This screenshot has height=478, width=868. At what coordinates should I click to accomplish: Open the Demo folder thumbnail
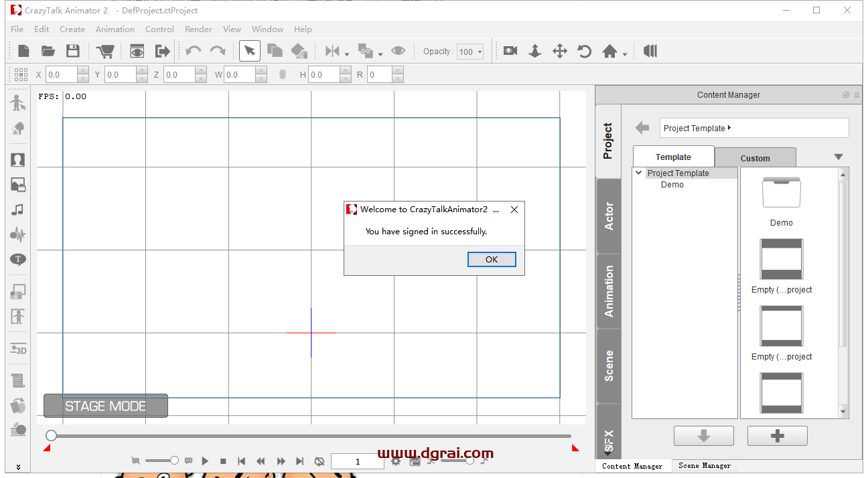(782, 193)
